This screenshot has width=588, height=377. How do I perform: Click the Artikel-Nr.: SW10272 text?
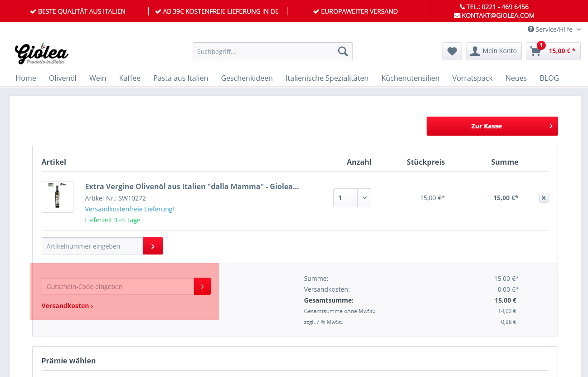(x=116, y=198)
